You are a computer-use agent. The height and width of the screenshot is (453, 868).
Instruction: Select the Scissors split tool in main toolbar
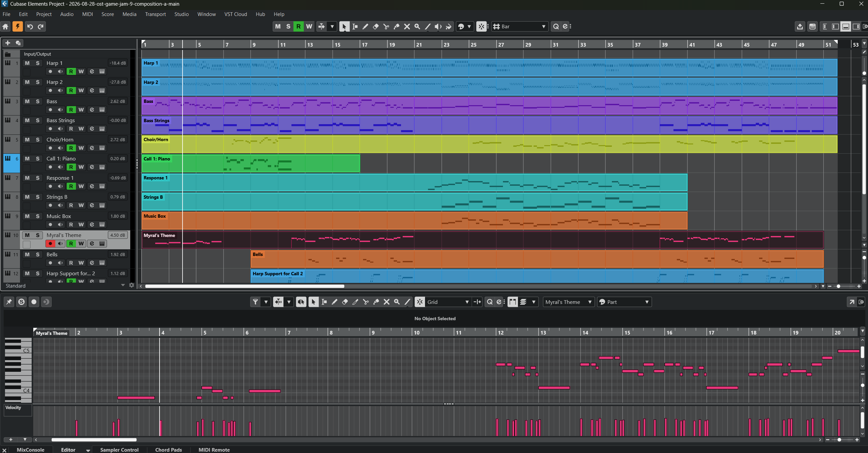tap(386, 27)
